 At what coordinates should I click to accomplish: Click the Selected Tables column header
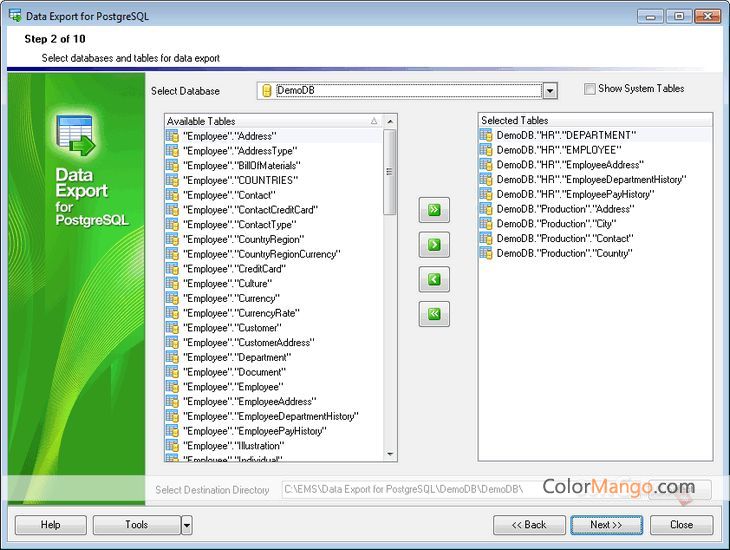[595, 120]
